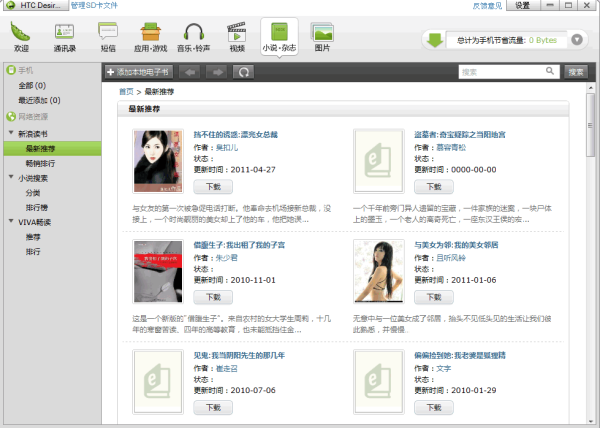Select 分类 under 小说搜索
This screenshot has width=600, height=428.
coord(33,193)
